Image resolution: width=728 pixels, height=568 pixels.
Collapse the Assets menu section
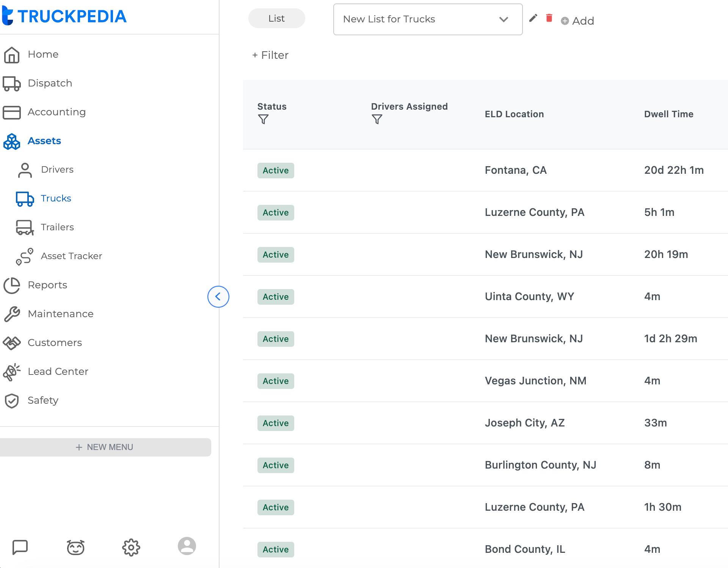(44, 141)
